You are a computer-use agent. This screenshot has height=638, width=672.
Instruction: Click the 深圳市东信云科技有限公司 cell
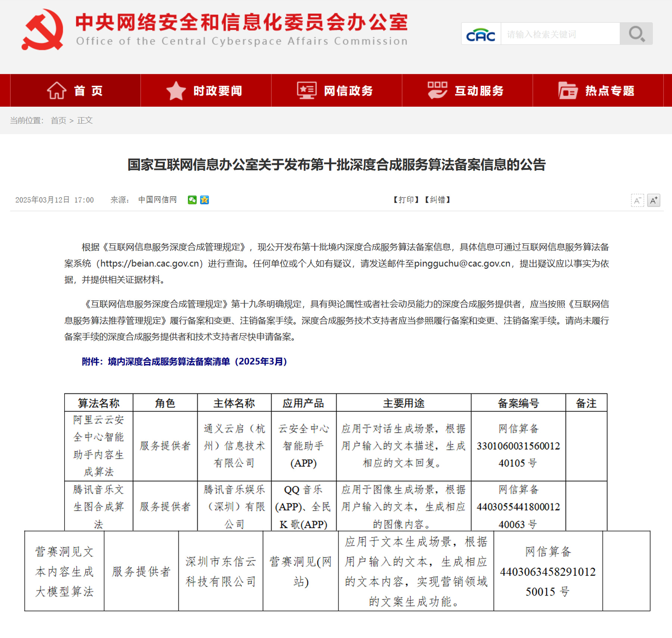pos(221,571)
